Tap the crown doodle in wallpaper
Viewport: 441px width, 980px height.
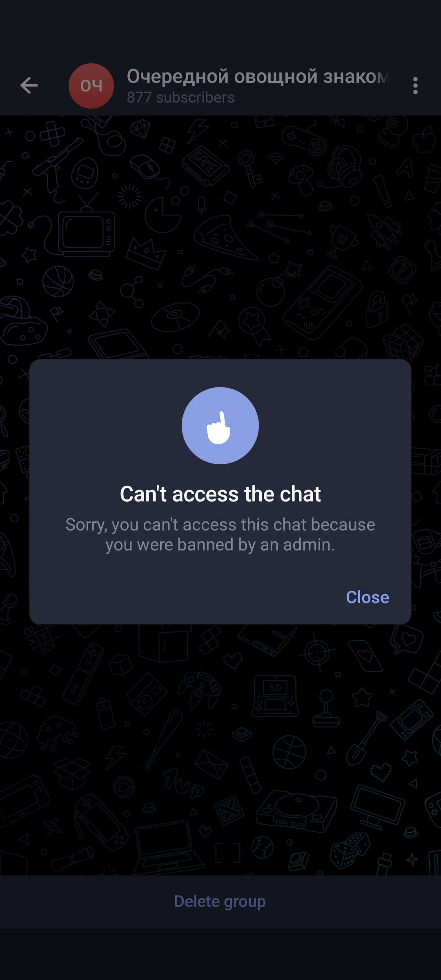(x=146, y=254)
